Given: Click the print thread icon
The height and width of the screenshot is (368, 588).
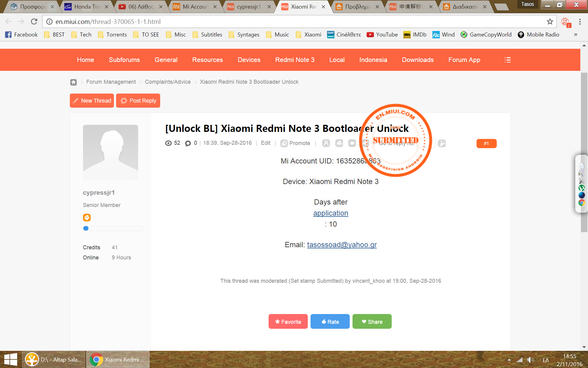Looking at the screenshot, I should click(339, 143).
